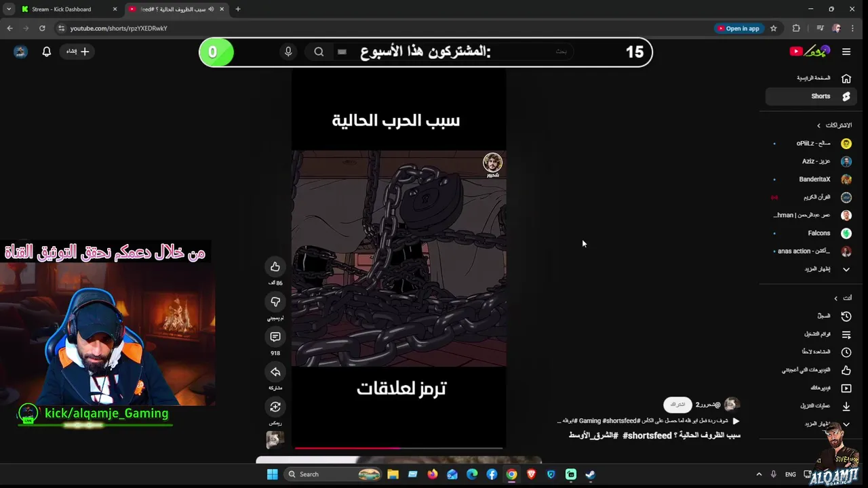Toggle the YouTube hamburger guide menu

(846, 52)
